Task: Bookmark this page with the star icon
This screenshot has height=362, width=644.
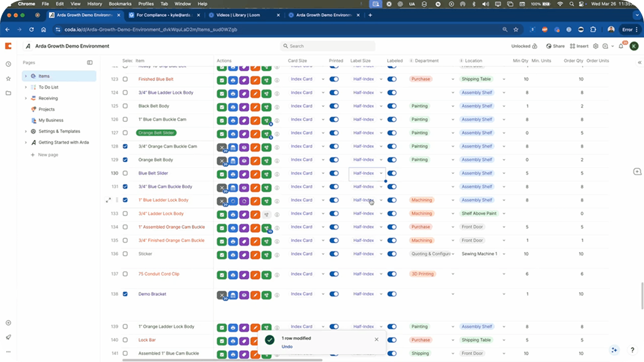Action: [x=516, y=30]
